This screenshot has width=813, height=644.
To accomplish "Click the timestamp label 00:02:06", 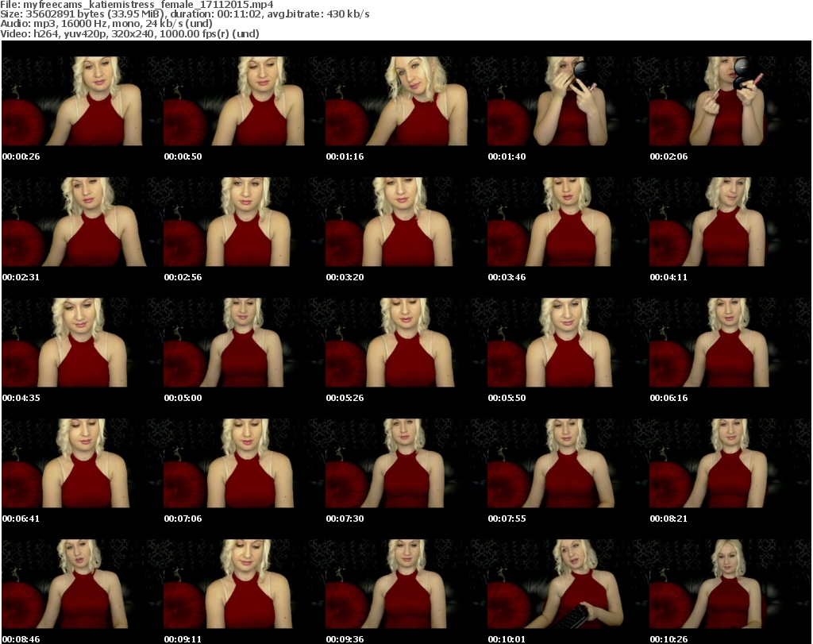I will [x=669, y=156].
